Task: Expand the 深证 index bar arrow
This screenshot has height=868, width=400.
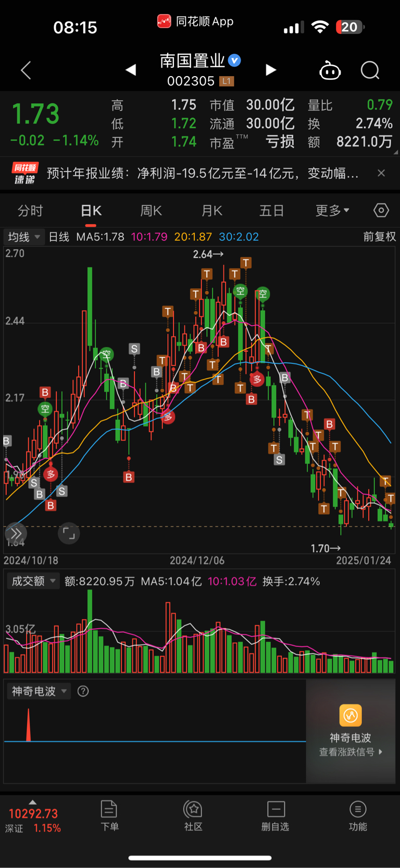Action: click(33, 802)
